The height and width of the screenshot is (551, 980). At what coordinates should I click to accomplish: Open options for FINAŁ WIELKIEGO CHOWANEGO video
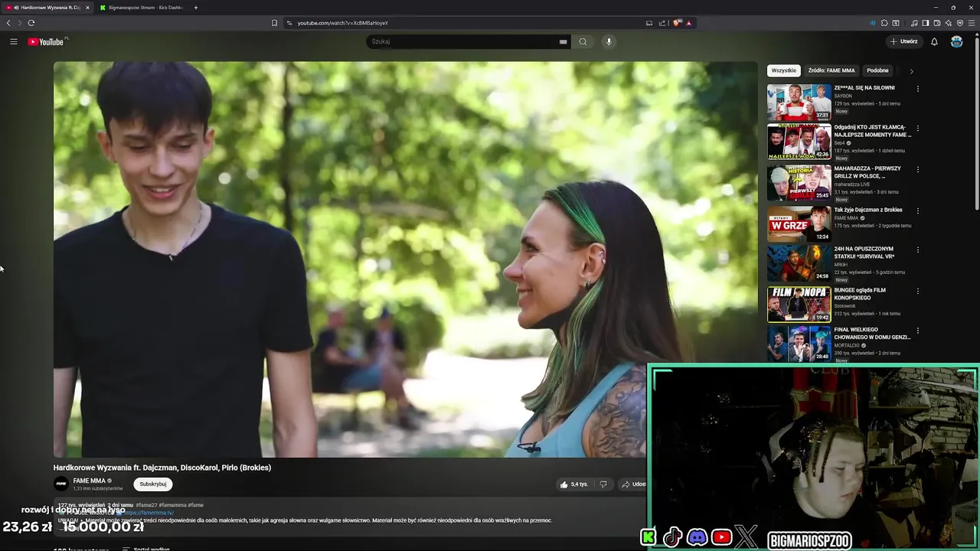[x=917, y=331]
